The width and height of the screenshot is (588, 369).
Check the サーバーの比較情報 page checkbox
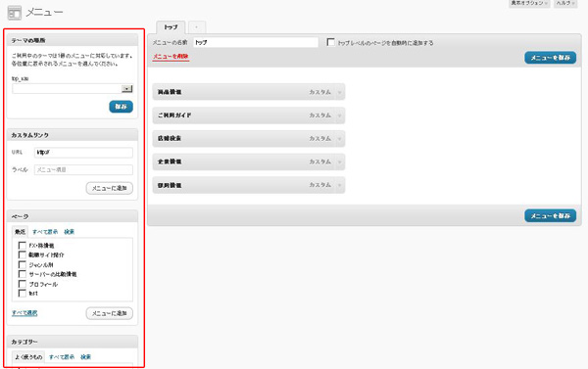tap(23, 274)
